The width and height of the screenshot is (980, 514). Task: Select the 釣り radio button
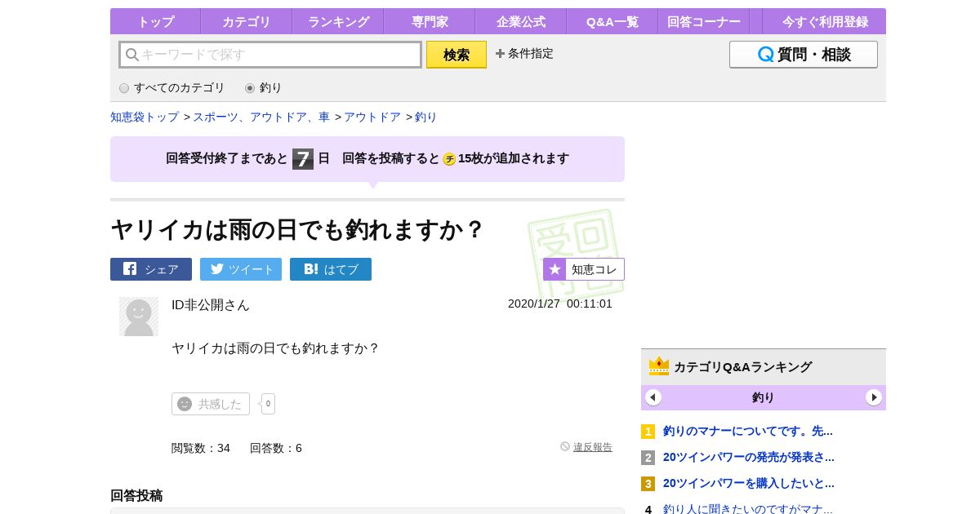click(x=250, y=88)
